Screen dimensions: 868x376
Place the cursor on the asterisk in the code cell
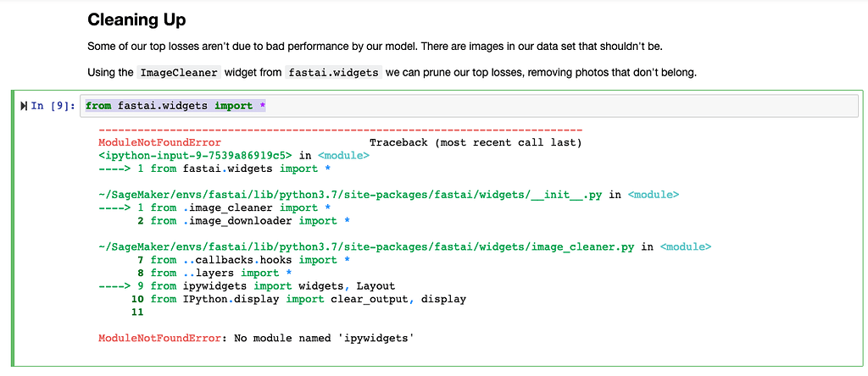tap(262, 106)
